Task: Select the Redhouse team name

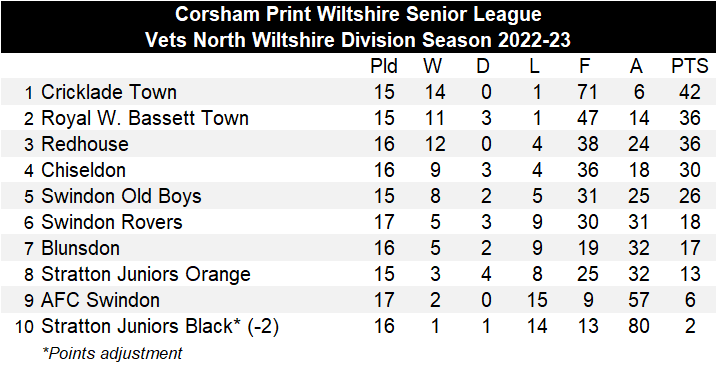Action: pos(85,144)
